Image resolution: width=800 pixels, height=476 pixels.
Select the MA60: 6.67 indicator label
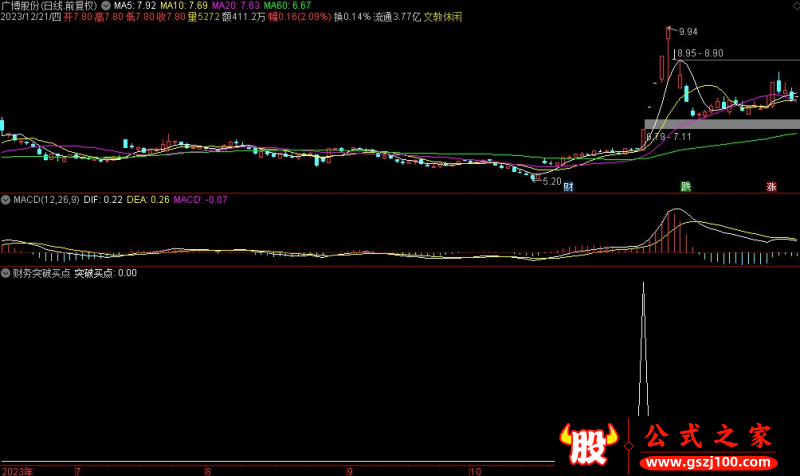pos(287,6)
